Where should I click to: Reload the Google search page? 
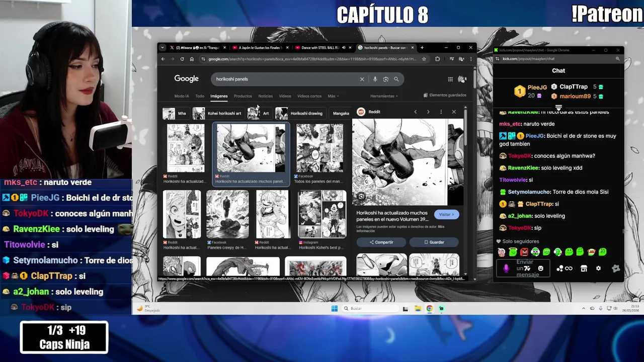pos(182,59)
